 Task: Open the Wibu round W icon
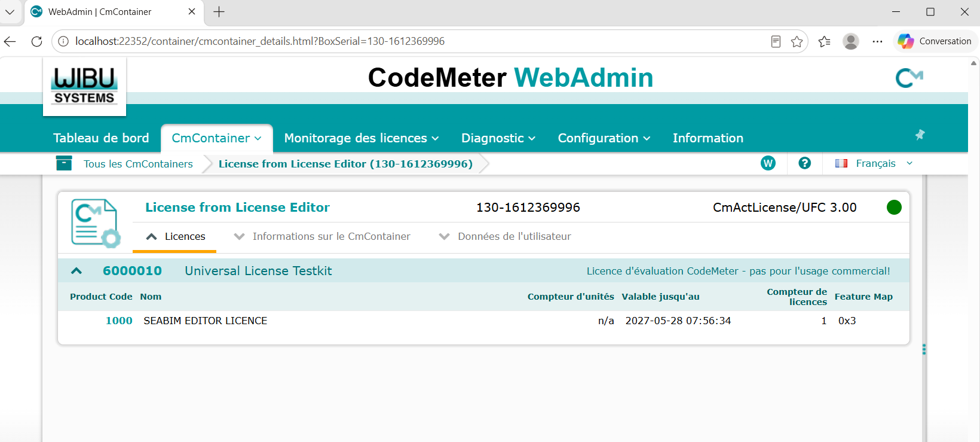[x=768, y=163]
